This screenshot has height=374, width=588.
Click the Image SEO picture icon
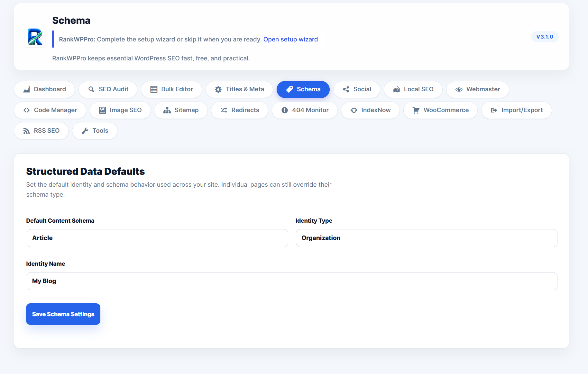102,110
